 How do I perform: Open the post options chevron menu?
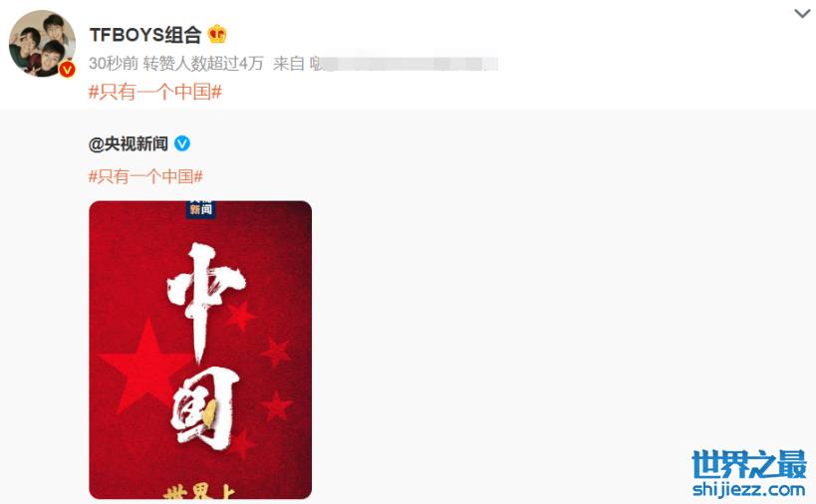802,14
